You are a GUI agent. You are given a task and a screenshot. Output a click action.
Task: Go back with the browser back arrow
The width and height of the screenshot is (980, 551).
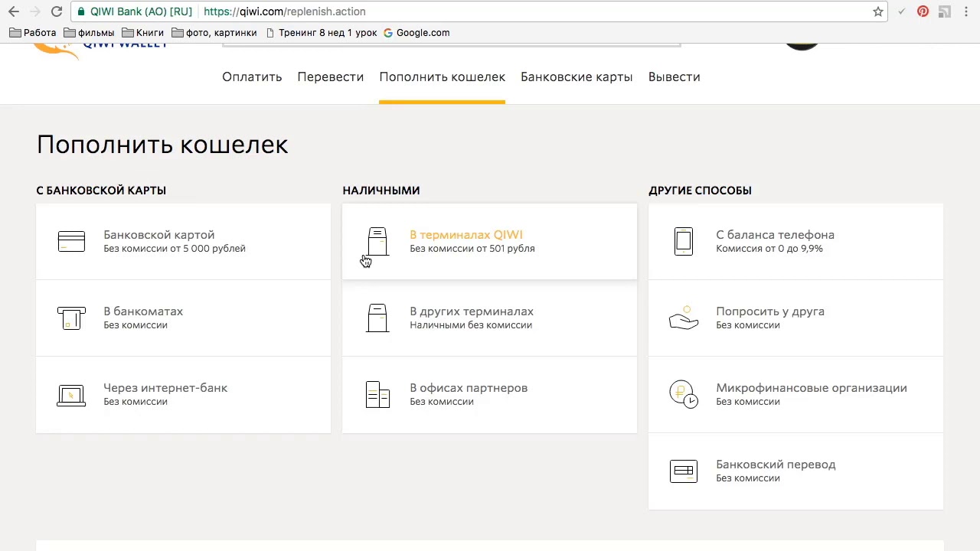tap(14, 11)
